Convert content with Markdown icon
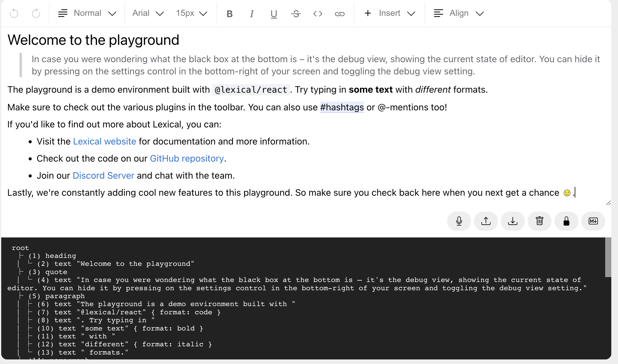Image resolution: width=618 pixels, height=364 pixels. pos(593,221)
